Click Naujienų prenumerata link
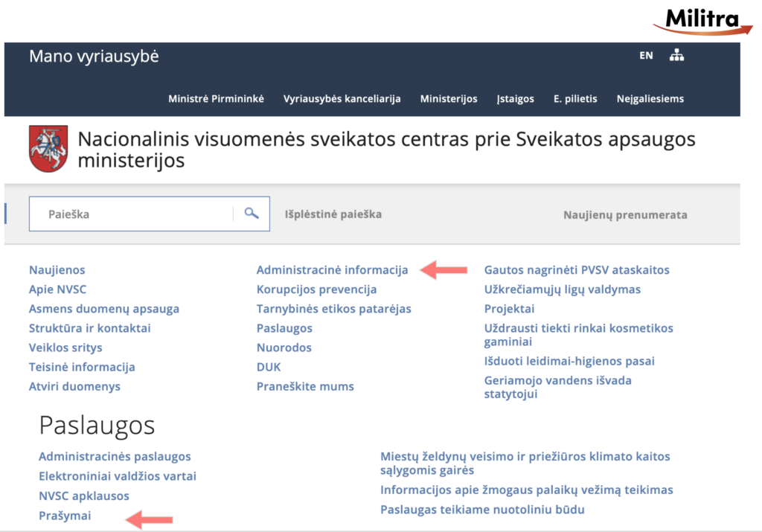 [625, 215]
